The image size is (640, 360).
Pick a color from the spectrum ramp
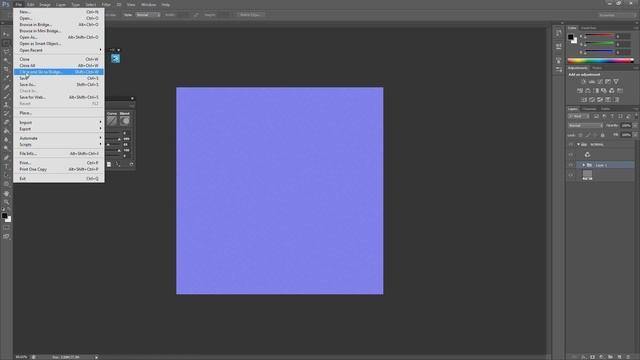click(600, 61)
